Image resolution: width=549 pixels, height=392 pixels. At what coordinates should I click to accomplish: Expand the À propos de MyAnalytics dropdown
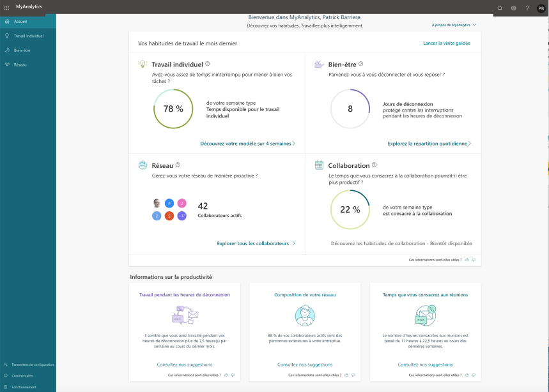[454, 25]
